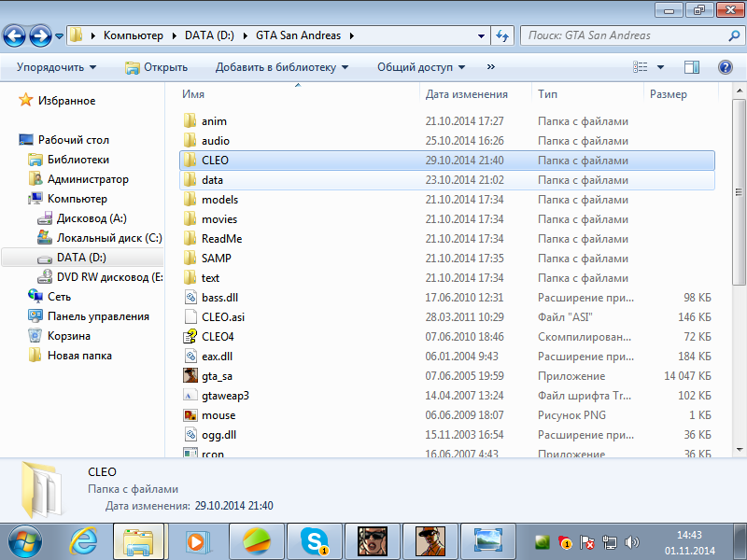Screen dimensions: 747x560
Task: Select the SAMP folder icon
Action: tap(190, 258)
